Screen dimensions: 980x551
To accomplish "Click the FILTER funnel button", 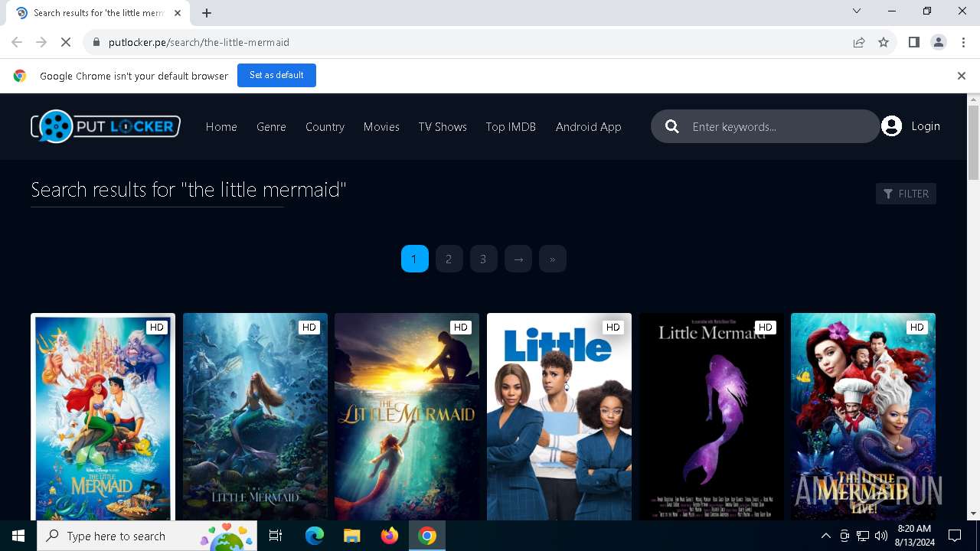I will 906,194.
